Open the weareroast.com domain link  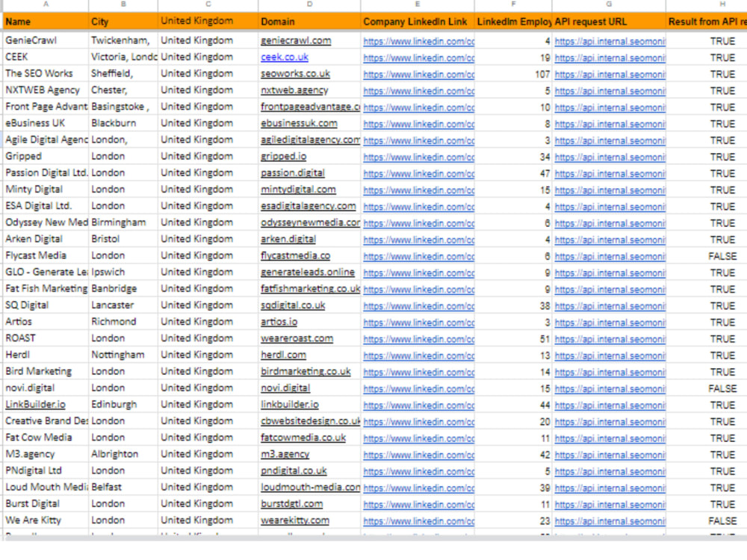297,338
